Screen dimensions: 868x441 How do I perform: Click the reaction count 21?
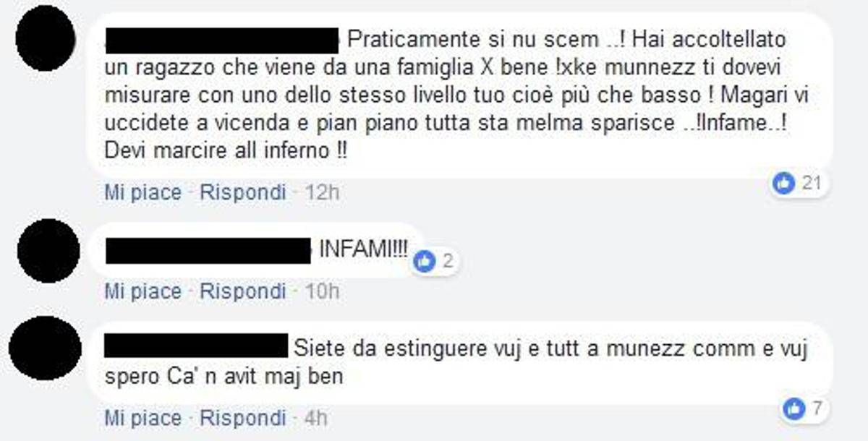click(x=812, y=184)
